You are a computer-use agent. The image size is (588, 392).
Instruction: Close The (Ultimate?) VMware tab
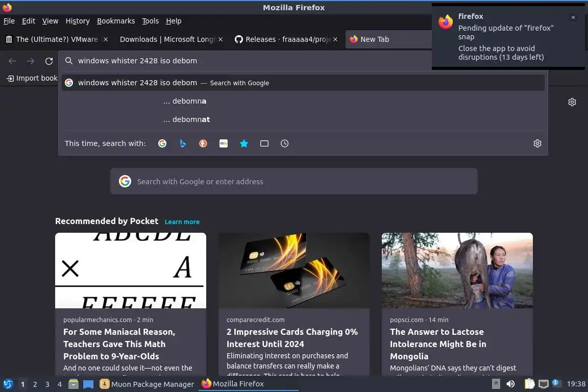(106, 39)
